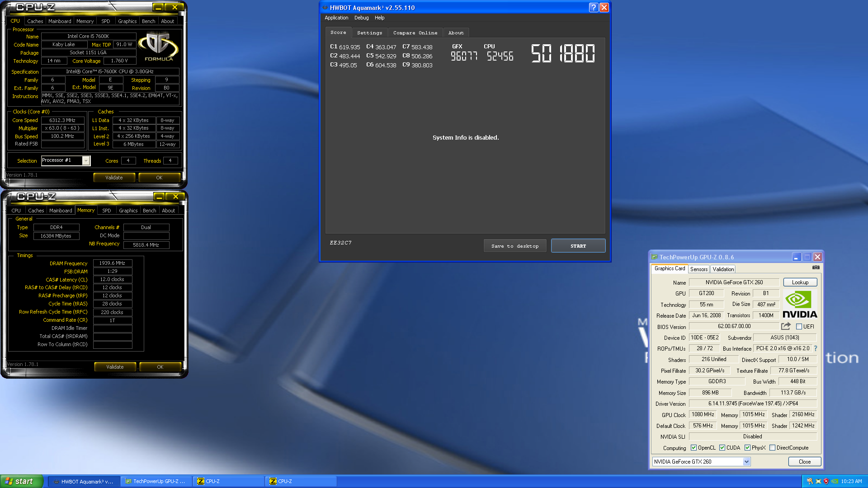Open Bench tab in top CPU-Z window
Screen dimensions: 868x488
click(x=148, y=21)
